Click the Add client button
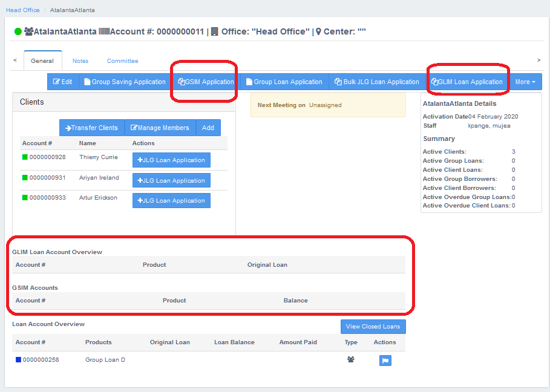This screenshot has width=550, height=392. tap(208, 128)
